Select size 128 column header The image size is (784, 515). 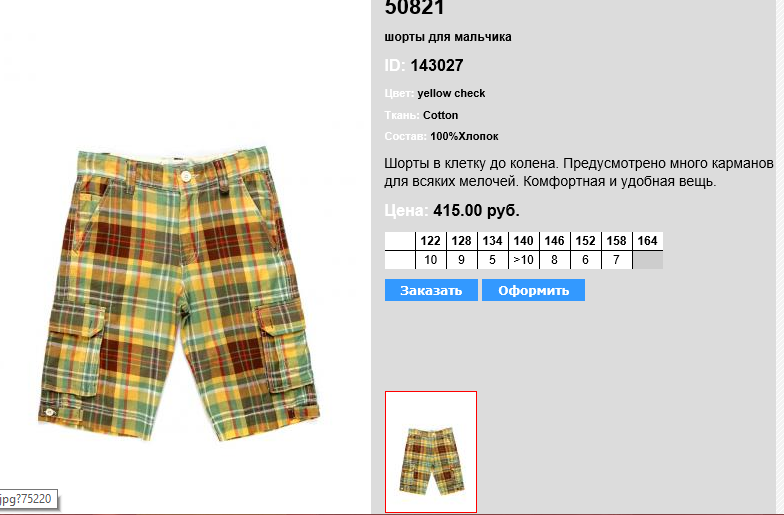tap(462, 241)
